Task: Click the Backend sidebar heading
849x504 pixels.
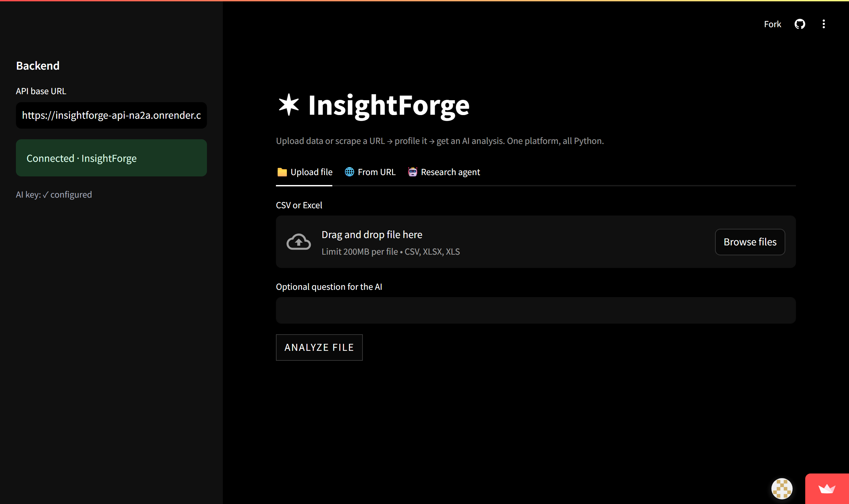Action: click(38, 66)
